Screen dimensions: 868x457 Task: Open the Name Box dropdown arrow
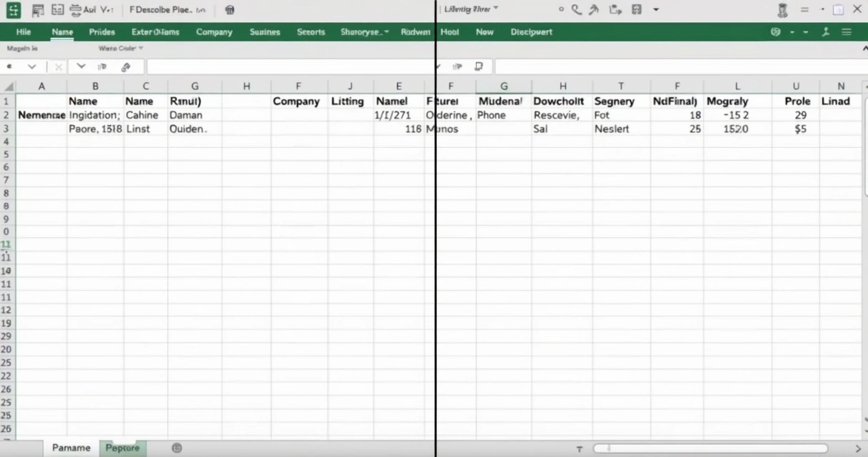31,66
